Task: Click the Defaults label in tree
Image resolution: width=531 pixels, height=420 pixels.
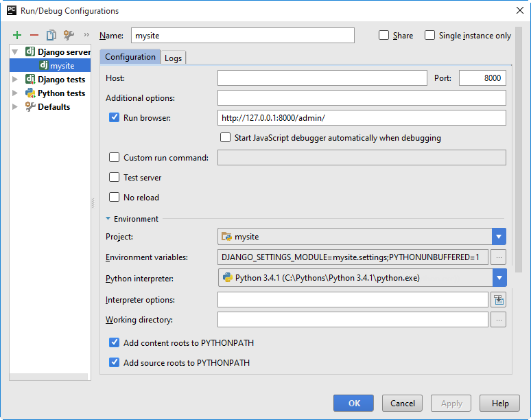Action: click(54, 106)
